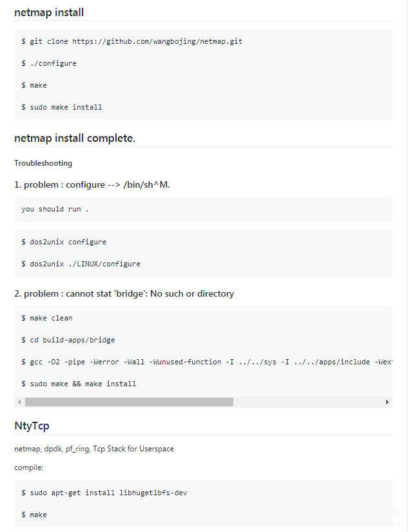The image size is (408, 532).
Task: Click the 'you should run .' code block
Action: point(203,210)
